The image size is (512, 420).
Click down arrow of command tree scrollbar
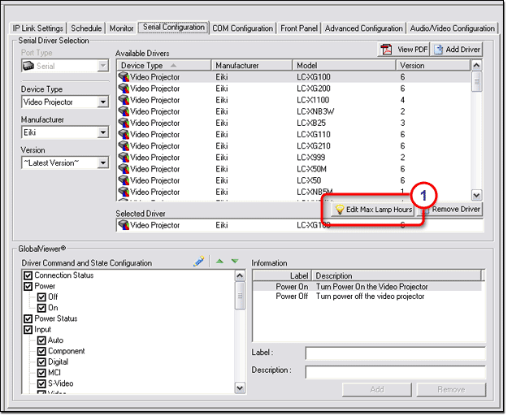pos(240,388)
